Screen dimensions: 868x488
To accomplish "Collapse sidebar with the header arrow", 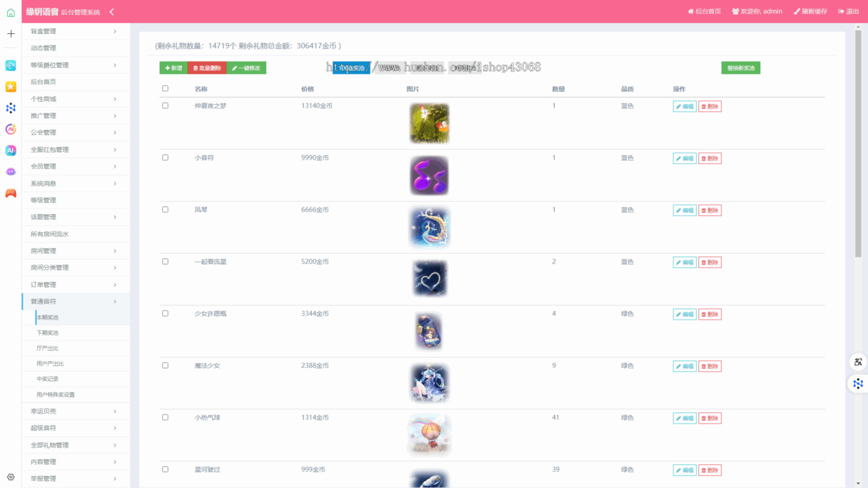I will pyautogui.click(x=111, y=12).
